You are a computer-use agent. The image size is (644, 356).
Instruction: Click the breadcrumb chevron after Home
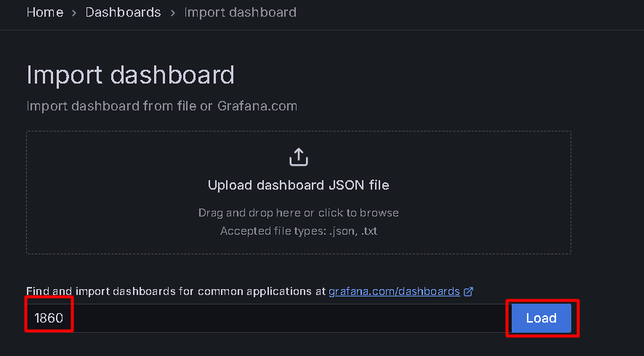tap(74, 13)
